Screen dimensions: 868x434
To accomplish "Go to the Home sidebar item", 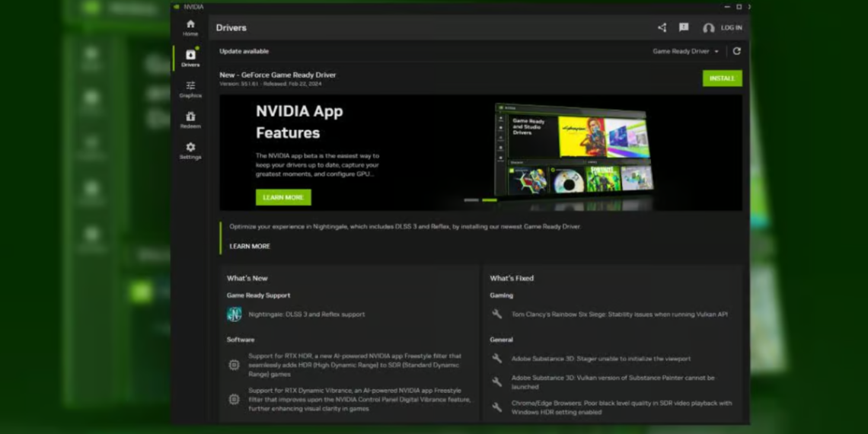I will pos(190,27).
